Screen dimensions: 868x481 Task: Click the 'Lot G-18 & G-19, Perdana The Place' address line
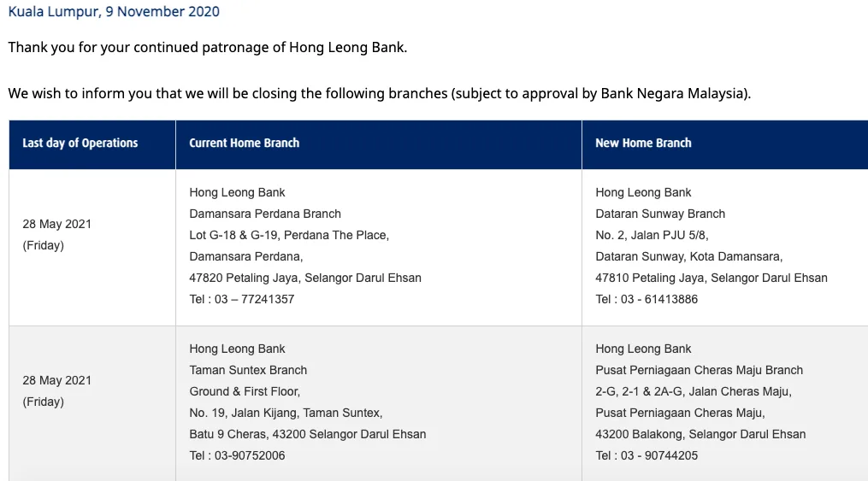289,236
